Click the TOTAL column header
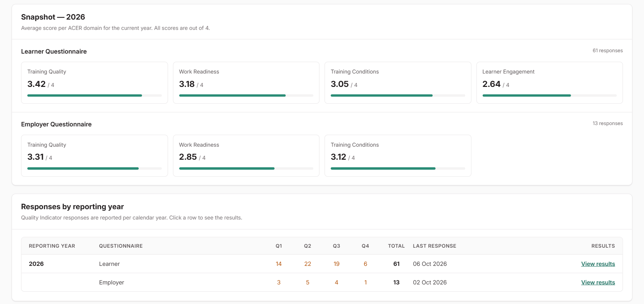The width and height of the screenshot is (644, 304). point(396,246)
